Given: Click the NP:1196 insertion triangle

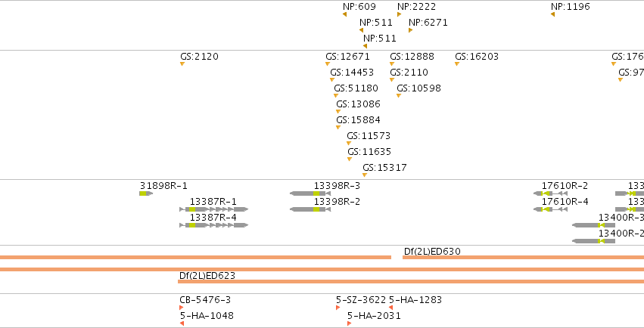Looking at the screenshot, I should coord(553,14).
